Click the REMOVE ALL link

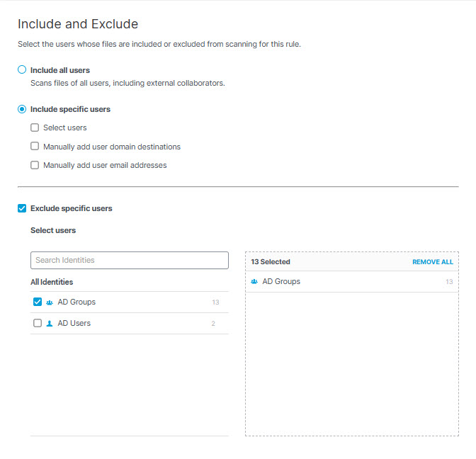coord(432,262)
